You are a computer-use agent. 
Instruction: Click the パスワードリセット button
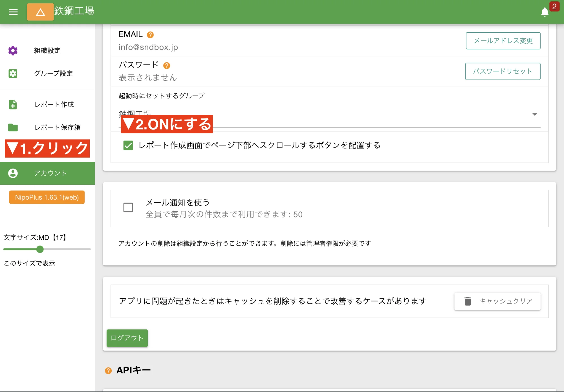pos(503,71)
